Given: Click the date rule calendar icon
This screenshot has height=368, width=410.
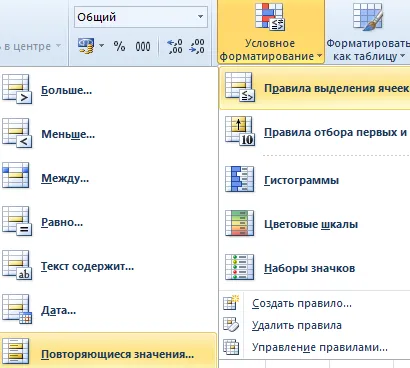Looking at the screenshot, I should coord(17,309).
